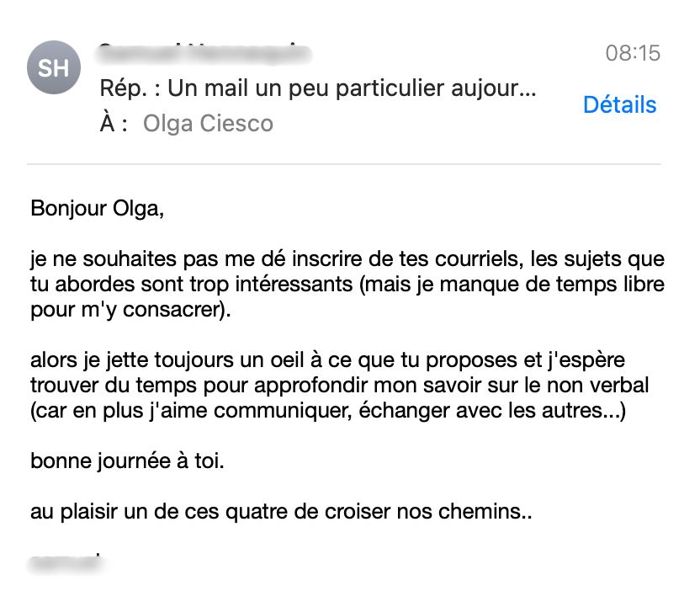Image resolution: width=700 pixels, height=591 pixels.
Task: Click the SH sender avatar
Action: click(54, 68)
